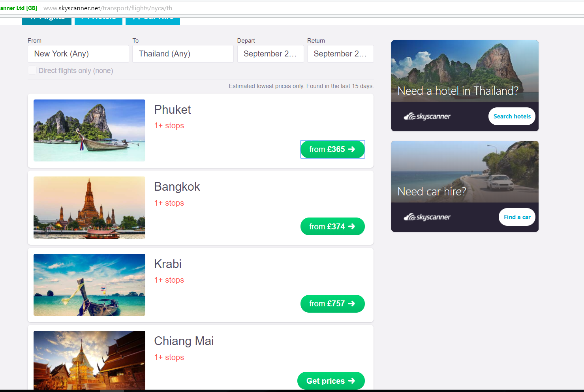This screenshot has height=392, width=584.
Task: Change the To field Thailand destination
Action: click(x=183, y=54)
